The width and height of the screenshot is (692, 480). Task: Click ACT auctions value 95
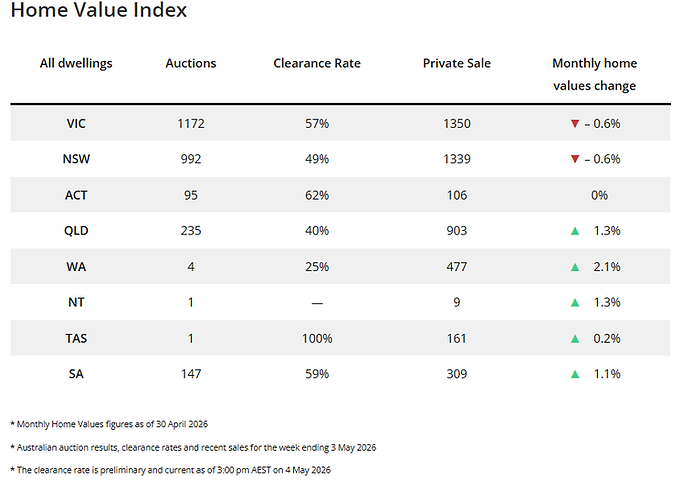191,195
